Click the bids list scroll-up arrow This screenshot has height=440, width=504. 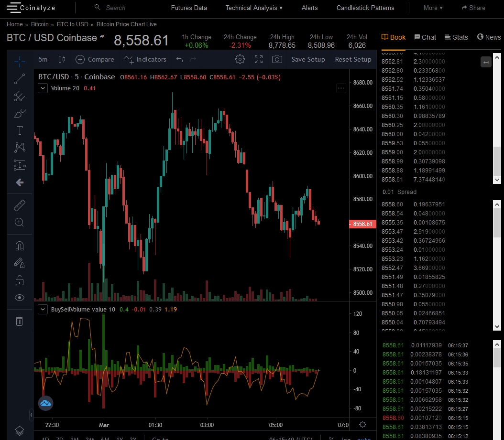click(x=497, y=204)
